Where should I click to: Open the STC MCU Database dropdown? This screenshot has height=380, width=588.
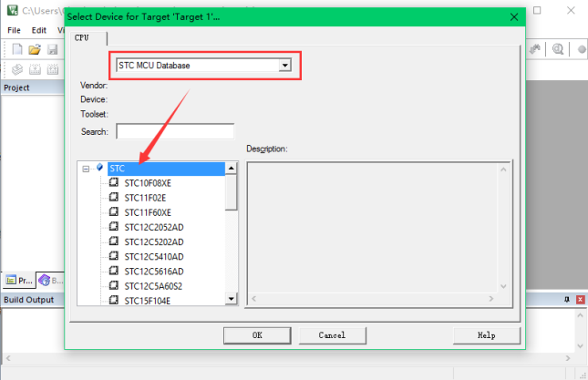[x=285, y=66]
